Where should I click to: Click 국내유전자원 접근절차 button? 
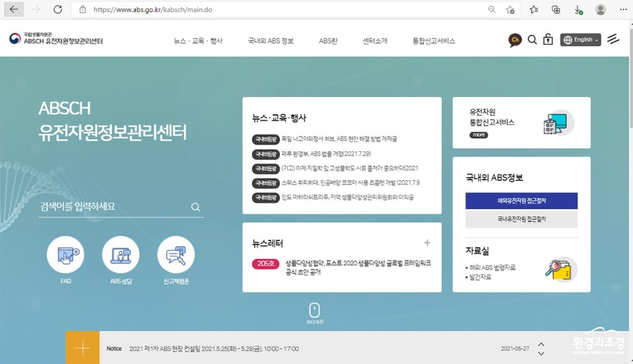click(x=522, y=219)
